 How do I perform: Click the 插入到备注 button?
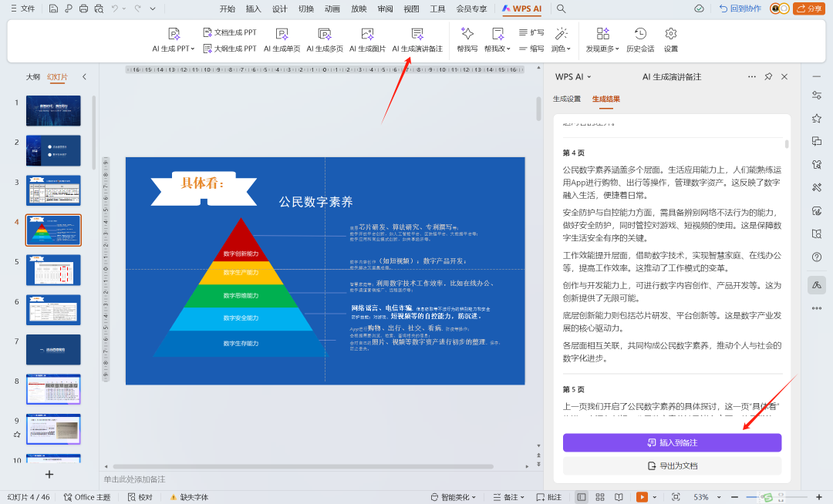pyautogui.click(x=672, y=442)
